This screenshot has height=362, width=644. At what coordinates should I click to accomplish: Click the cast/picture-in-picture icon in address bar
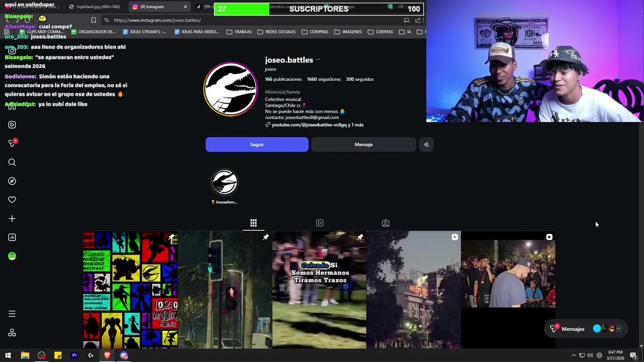[407, 20]
